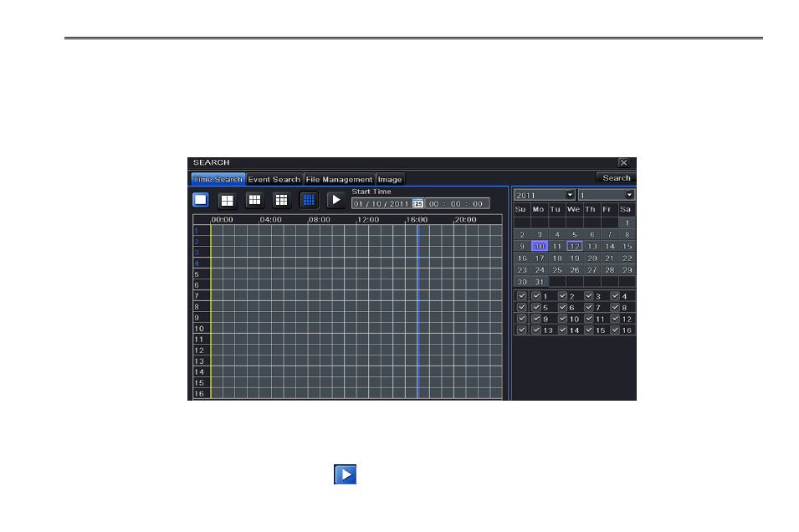Toggle the row checkbox before channel 1

[x=521, y=296]
